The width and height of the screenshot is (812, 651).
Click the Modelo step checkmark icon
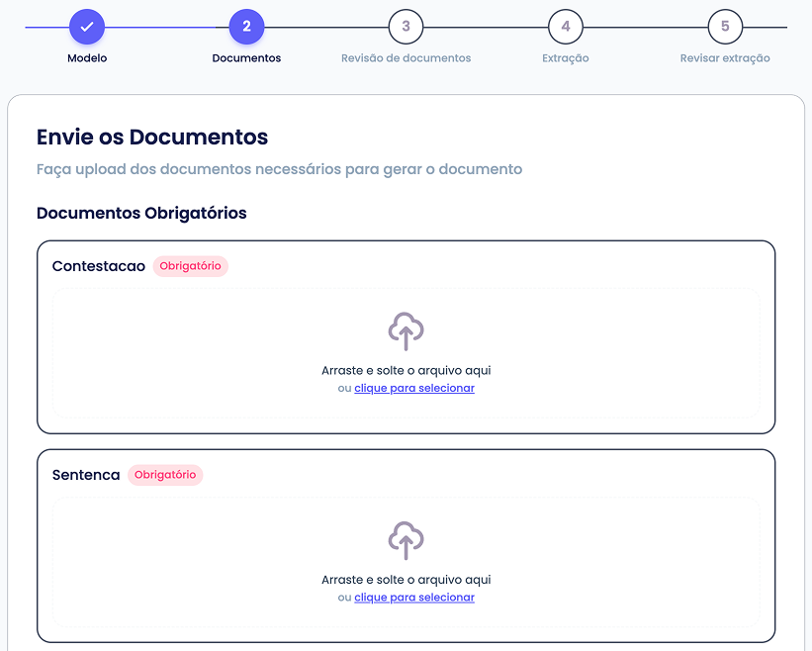[87, 27]
